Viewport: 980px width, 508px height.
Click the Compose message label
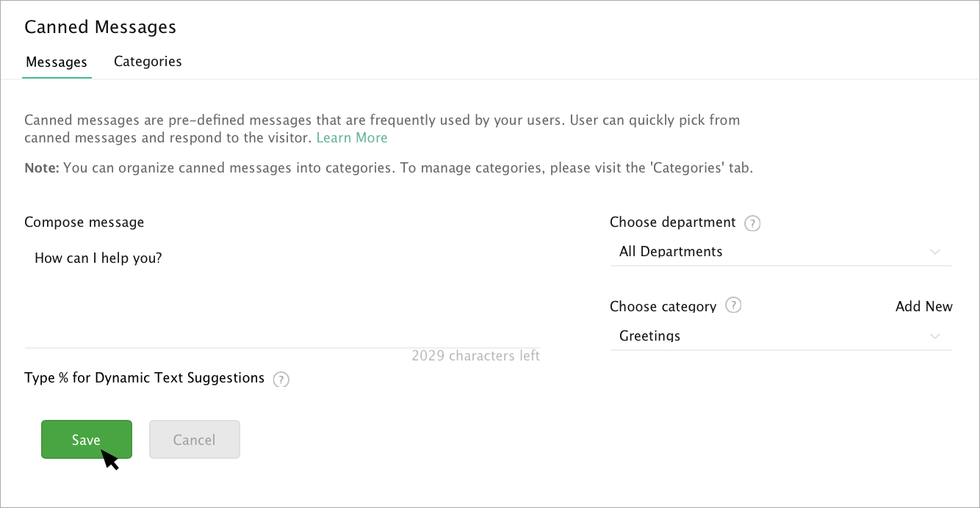point(84,222)
